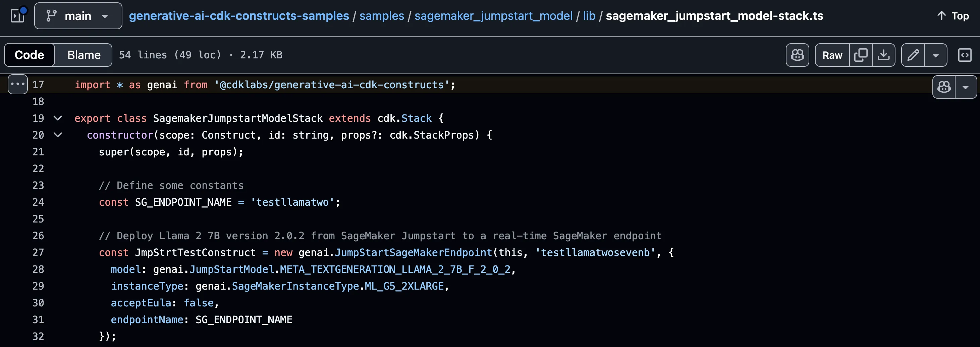Collapse the class block at line 19
The image size is (980, 347).
click(57, 118)
